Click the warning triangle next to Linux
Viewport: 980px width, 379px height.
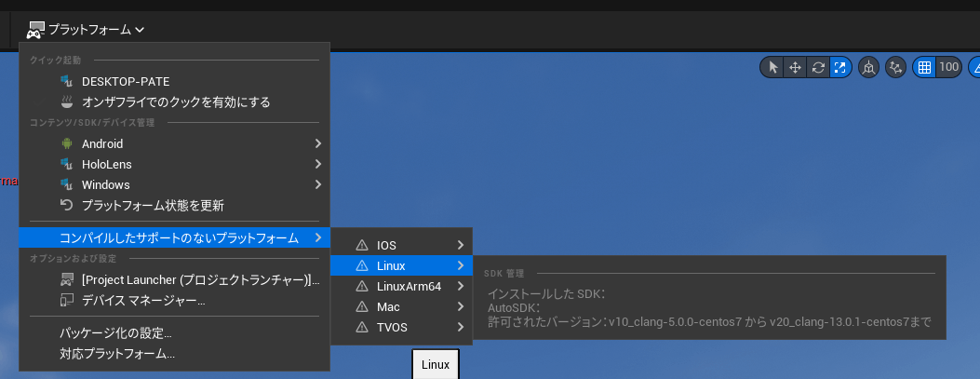tap(362, 265)
